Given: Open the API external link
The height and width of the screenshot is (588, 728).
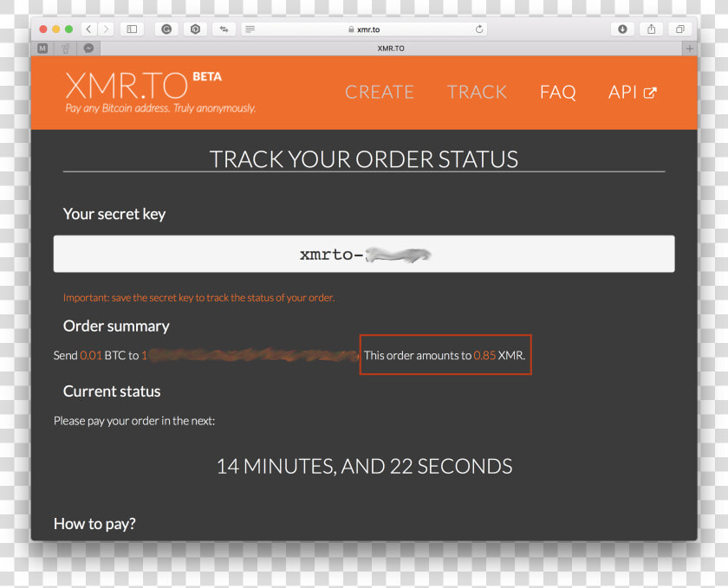Looking at the screenshot, I should click(x=633, y=92).
